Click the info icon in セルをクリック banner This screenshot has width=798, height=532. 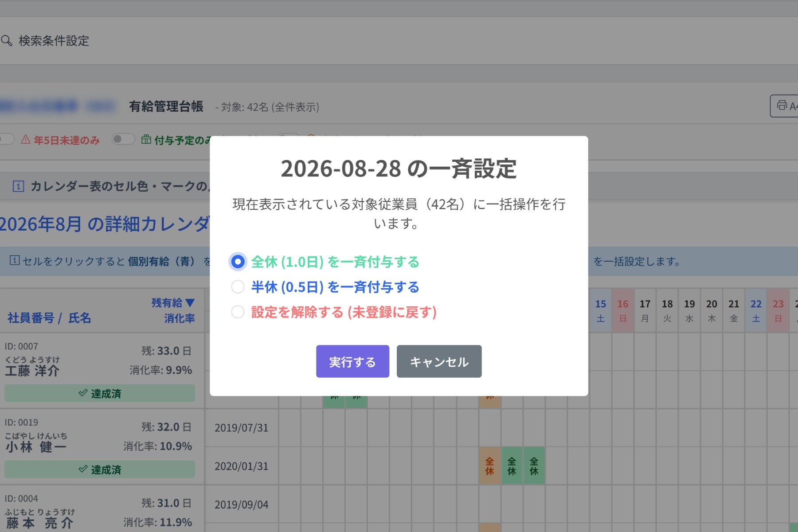(x=15, y=260)
